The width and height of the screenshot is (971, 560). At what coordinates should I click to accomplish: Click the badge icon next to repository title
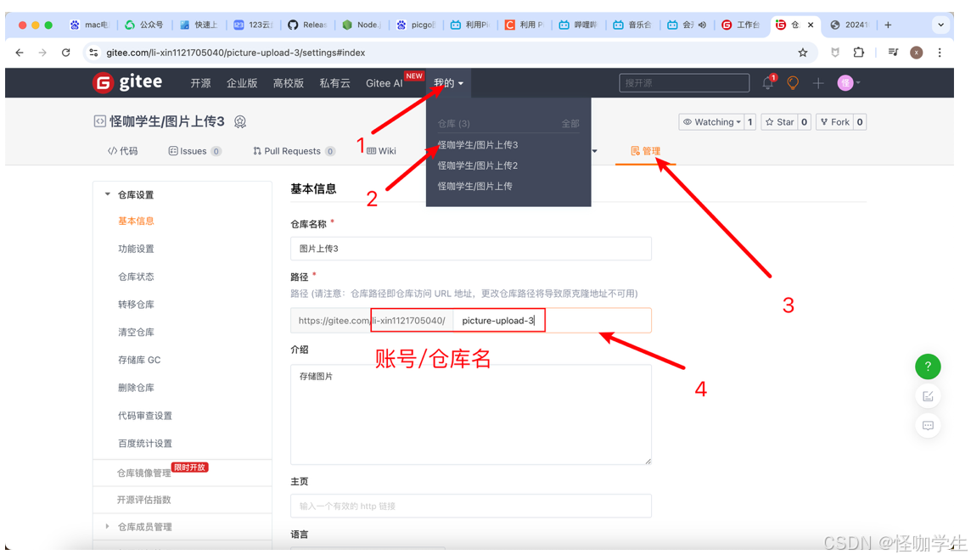click(240, 122)
